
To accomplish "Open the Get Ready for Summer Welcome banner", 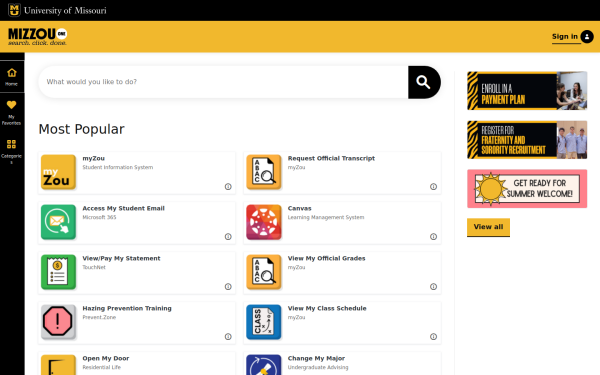I will 527,189.
